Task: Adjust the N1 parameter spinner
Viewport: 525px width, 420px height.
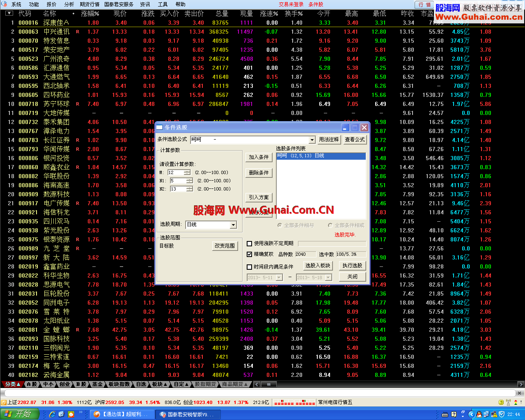Action: 189,181
